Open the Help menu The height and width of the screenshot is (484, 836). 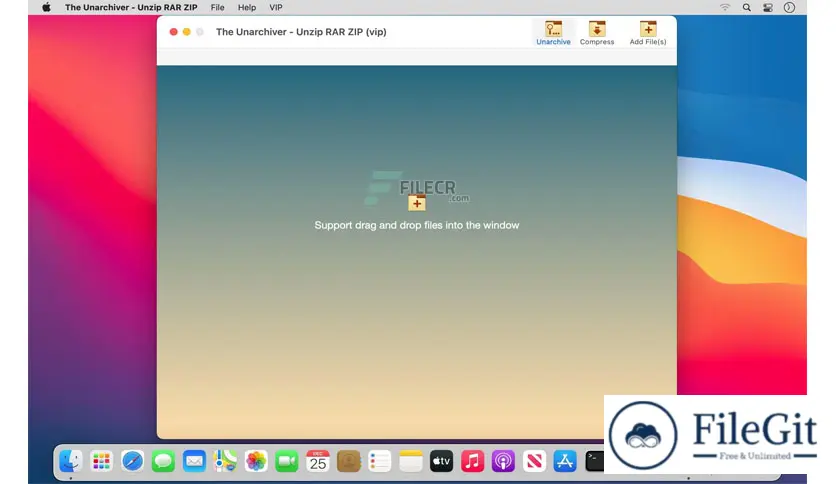click(247, 7)
